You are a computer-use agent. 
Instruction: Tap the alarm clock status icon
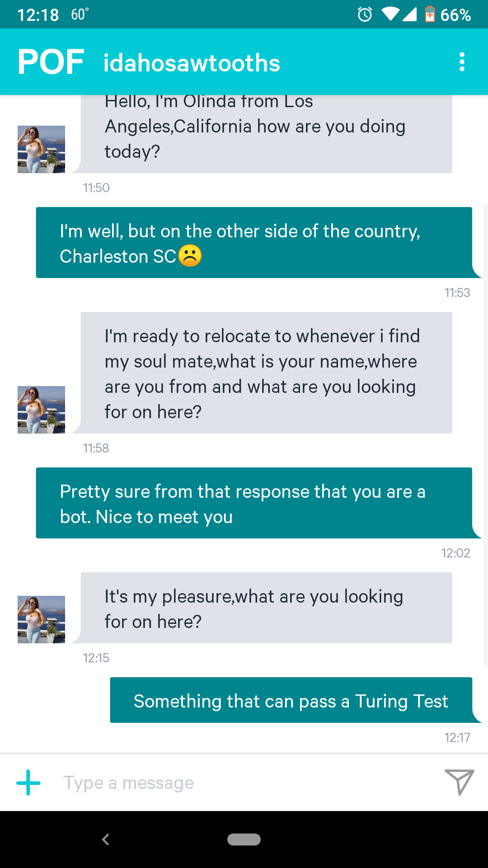(x=365, y=14)
